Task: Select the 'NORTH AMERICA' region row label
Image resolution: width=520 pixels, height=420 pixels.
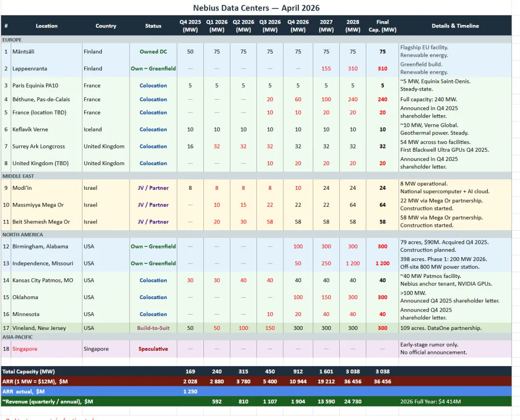Action: point(23,235)
